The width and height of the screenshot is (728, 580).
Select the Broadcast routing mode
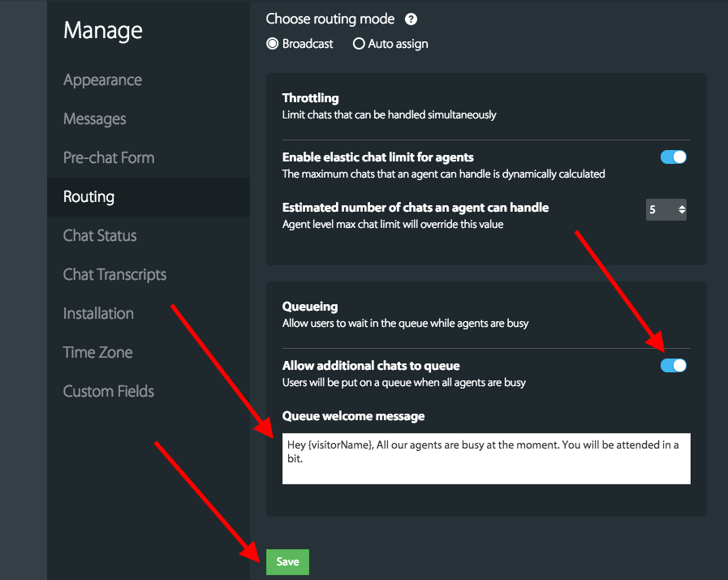point(273,44)
